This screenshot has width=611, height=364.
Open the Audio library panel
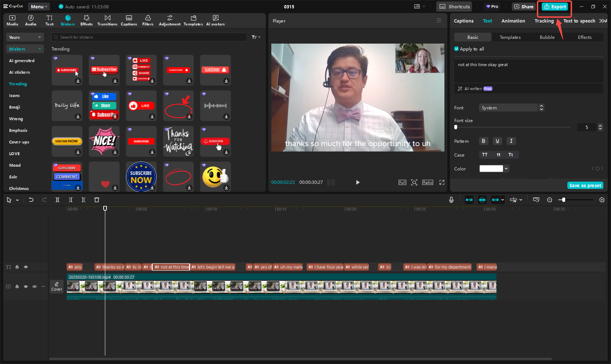[x=31, y=20]
